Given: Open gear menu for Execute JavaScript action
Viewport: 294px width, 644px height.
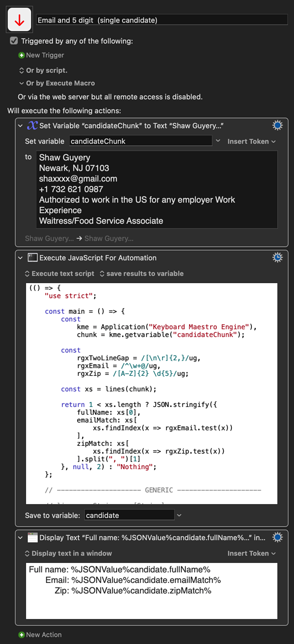Looking at the screenshot, I should click(x=277, y=258).
